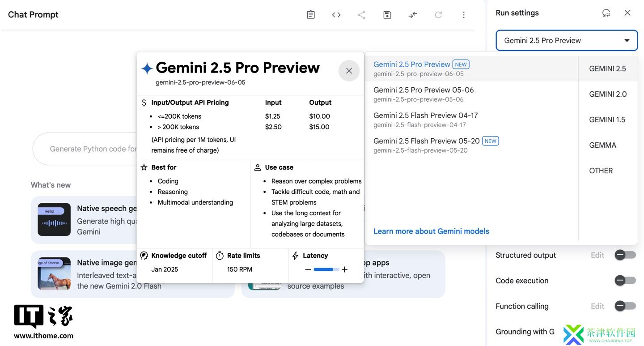The width and height of the screenshot is (644, 346).
Task: Open the system instructions clipboard icon
Action: 311,15
